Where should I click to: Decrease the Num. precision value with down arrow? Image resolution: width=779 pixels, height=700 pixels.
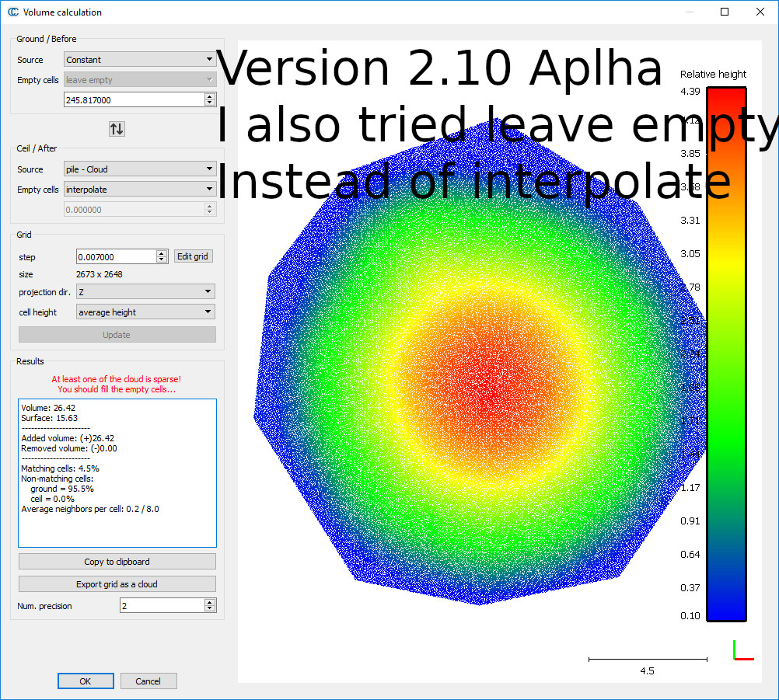pyautogui.click(x=209, y=608)
